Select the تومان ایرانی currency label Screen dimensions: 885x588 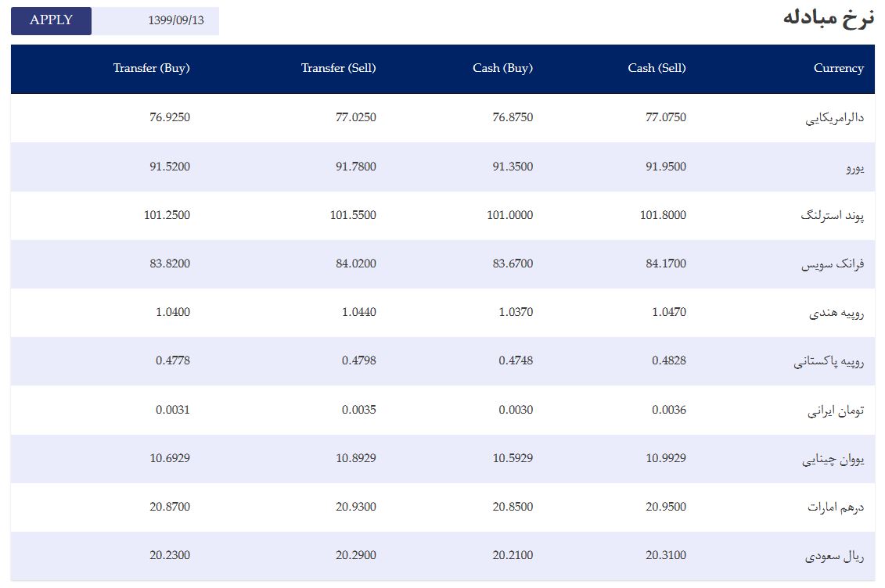pyautogui.click(x=836, y=411)
